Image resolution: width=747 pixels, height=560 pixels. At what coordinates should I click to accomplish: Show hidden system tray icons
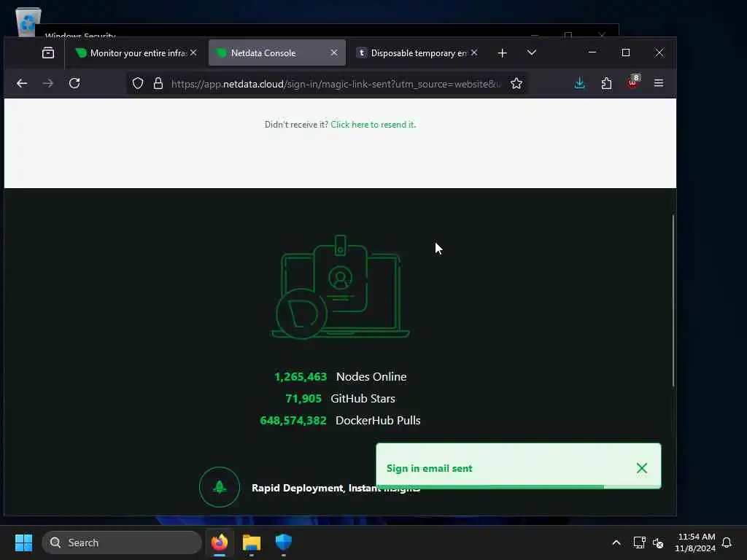pyautogui.click(x=616, y=542)
